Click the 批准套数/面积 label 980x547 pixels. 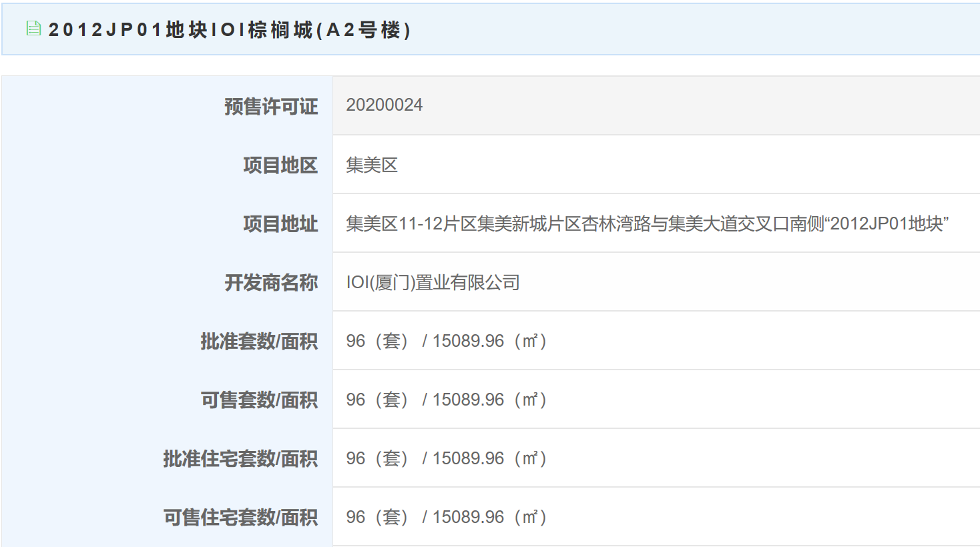(x=259, y=342)
